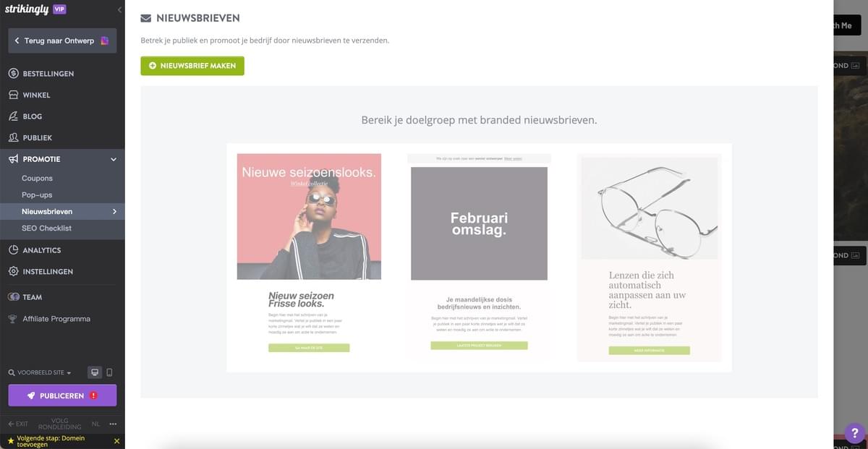The image size is (868, 449).
Task: Click the Analytics pie chart icon
Action: tap(13, 250)
